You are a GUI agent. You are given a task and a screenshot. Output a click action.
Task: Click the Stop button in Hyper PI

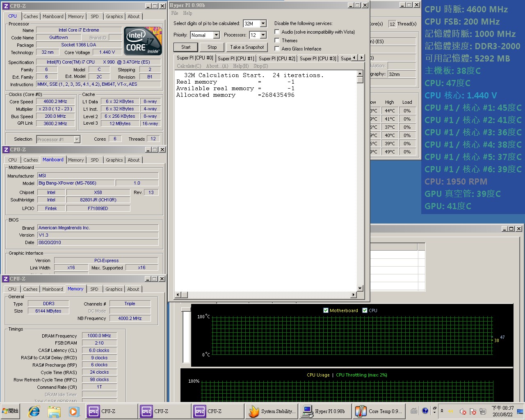click(212, 47)
